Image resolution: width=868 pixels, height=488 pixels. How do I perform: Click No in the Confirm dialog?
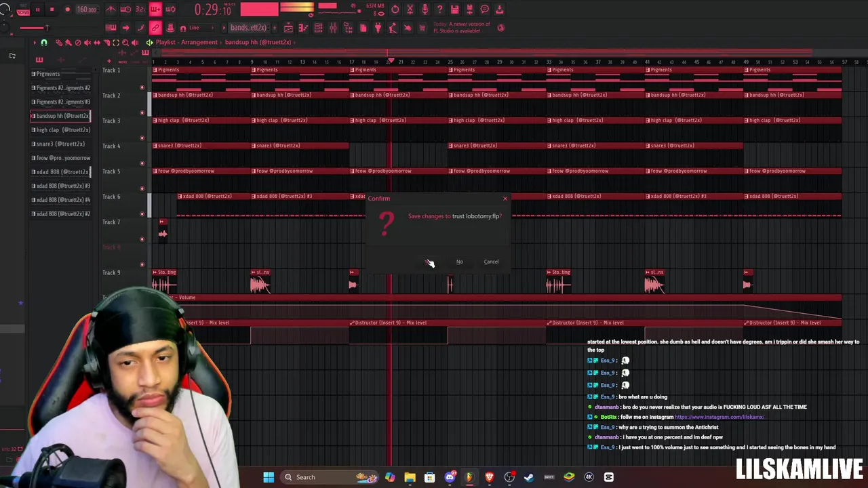(460, 262)
